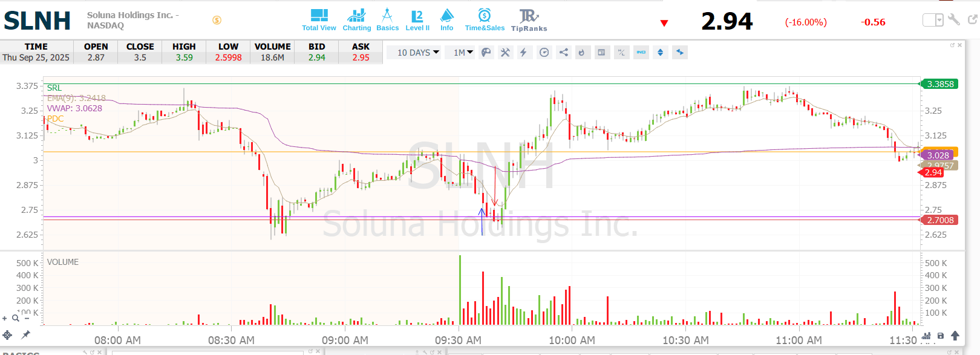Click the BID value 2.94
The height and width of the screenshot is (355, 980).
point(317,57)
